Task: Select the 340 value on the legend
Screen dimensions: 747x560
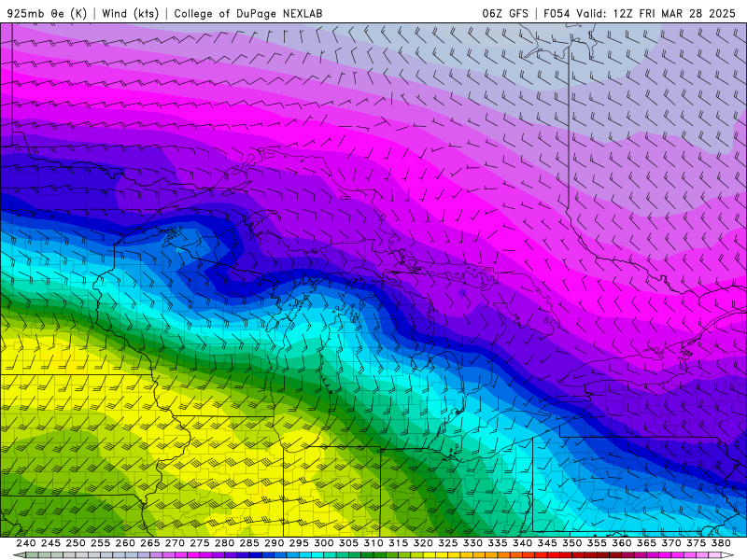Action: 523,543
